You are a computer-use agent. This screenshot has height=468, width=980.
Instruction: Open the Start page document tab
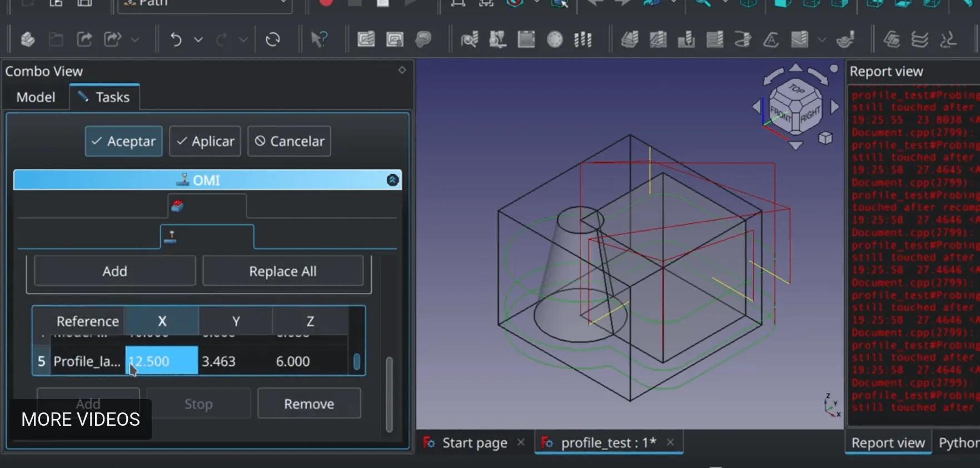[x=474, y=442]
